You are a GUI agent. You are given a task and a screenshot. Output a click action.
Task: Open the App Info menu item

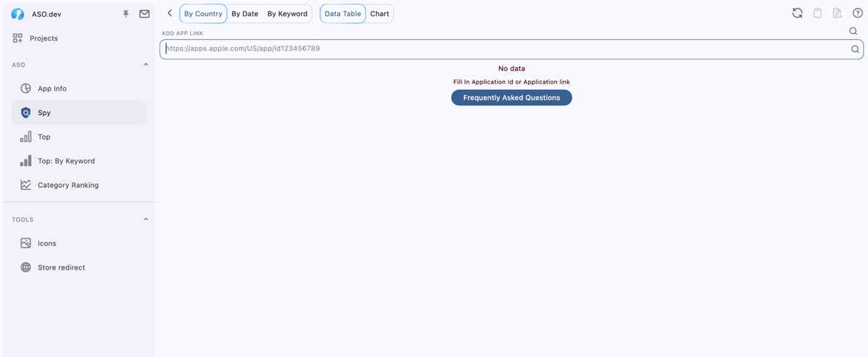52,88
